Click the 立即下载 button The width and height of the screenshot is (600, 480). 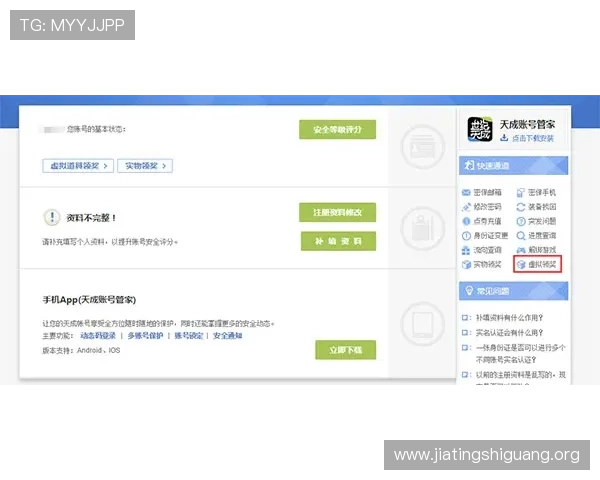tap(346, 350)
